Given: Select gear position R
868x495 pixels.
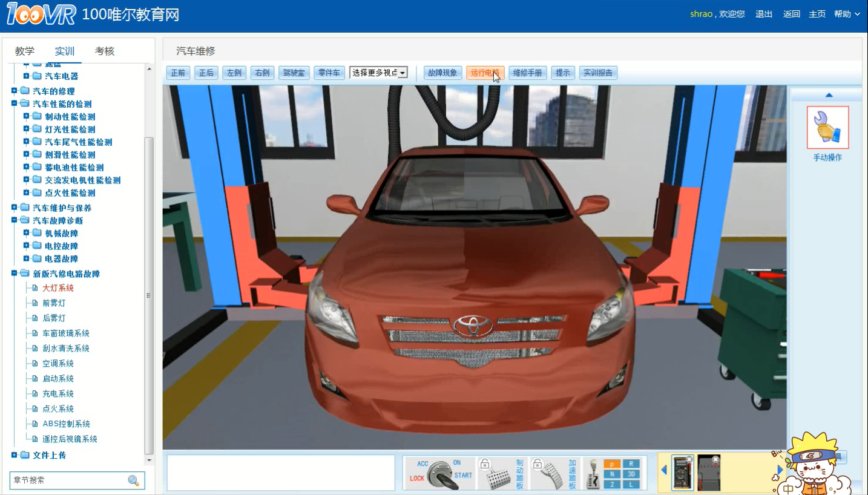Looking at the screenshot, I should click(x=631, y=464).
